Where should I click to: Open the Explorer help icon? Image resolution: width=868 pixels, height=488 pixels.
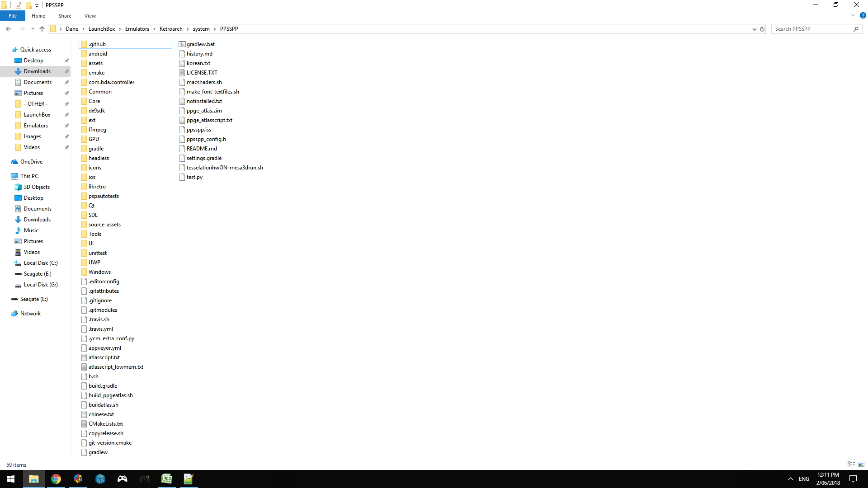tap(863, 15)
